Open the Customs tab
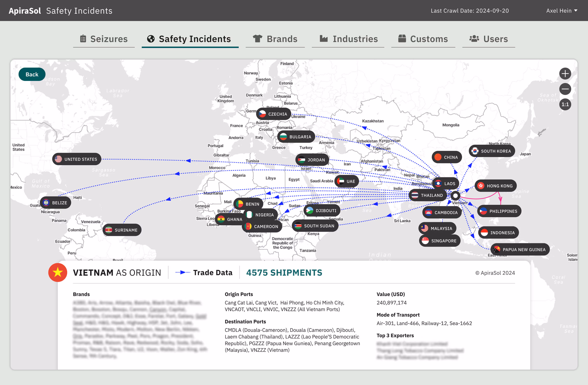 [423, 39]
